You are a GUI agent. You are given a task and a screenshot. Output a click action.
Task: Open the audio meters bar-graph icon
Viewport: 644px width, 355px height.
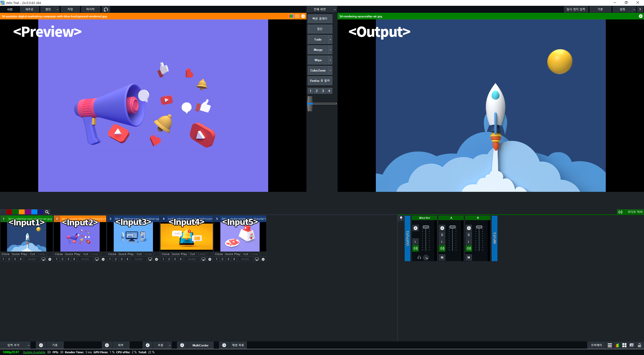pos(617,345)
